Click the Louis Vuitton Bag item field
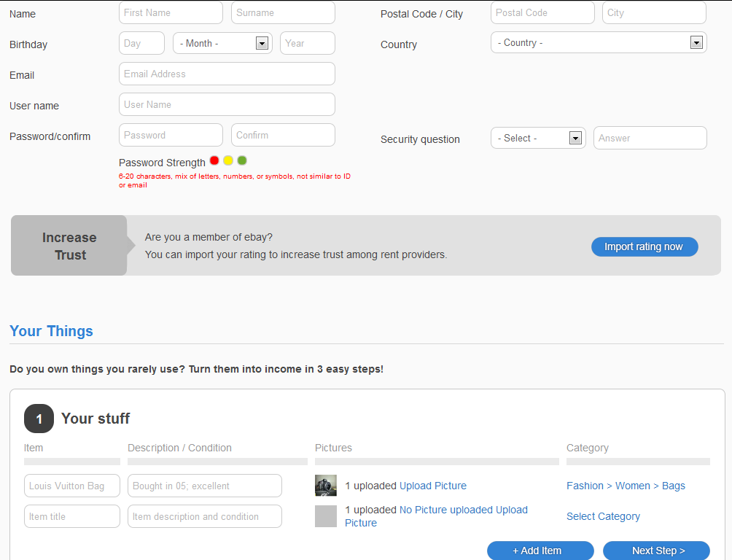This screenshot has width=732, height=560. 72,486
